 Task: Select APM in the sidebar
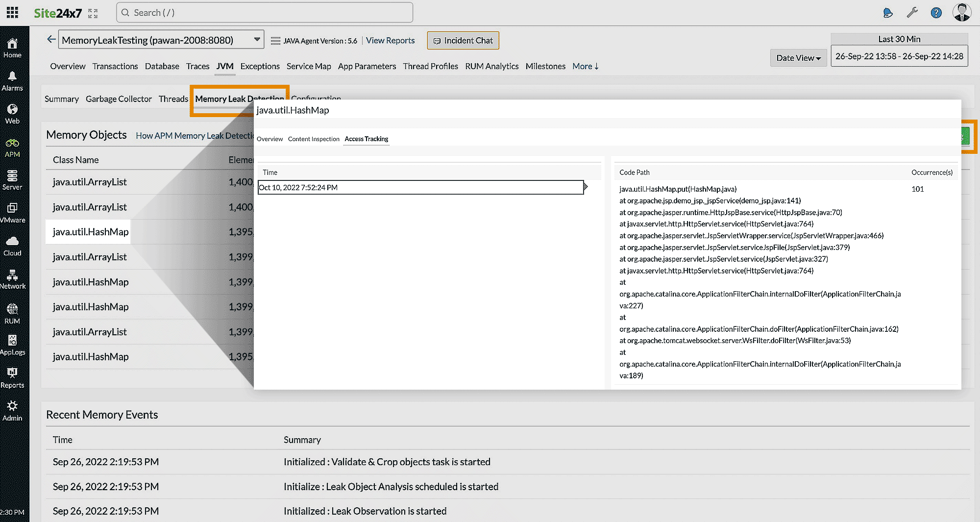pos(12,148)
